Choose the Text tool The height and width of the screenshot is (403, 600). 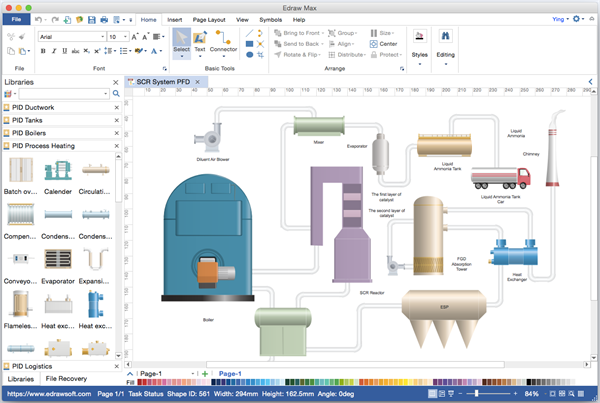[200, 42]
